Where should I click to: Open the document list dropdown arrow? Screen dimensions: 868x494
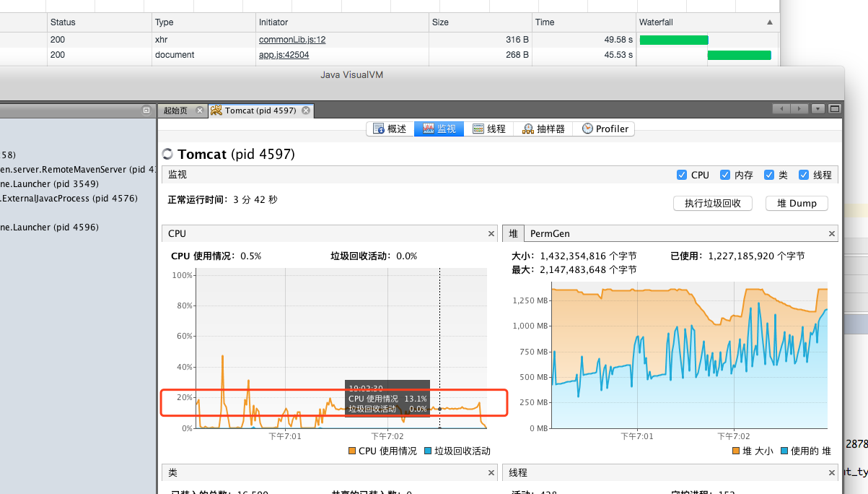pos(817,109)
